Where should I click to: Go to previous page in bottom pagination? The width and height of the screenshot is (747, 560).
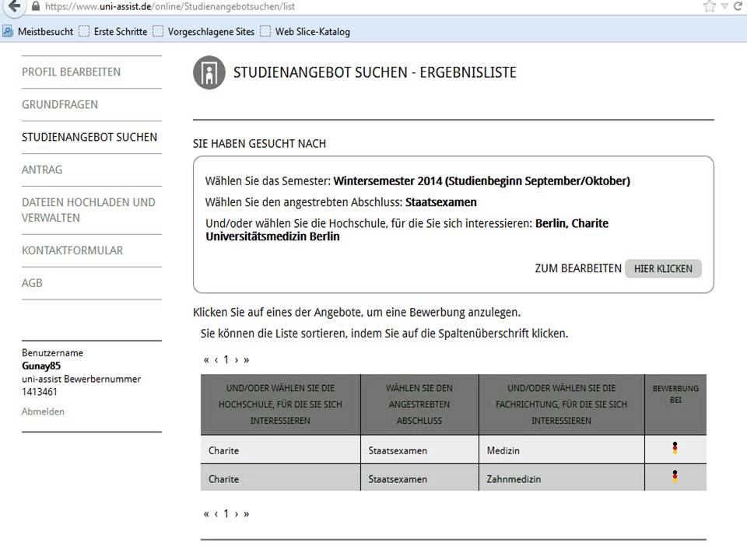(x=216, y=514)
